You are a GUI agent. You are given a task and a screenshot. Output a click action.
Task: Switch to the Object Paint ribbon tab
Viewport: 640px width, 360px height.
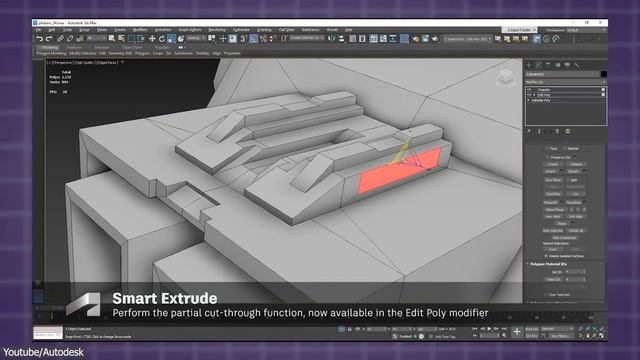point(132,47)
